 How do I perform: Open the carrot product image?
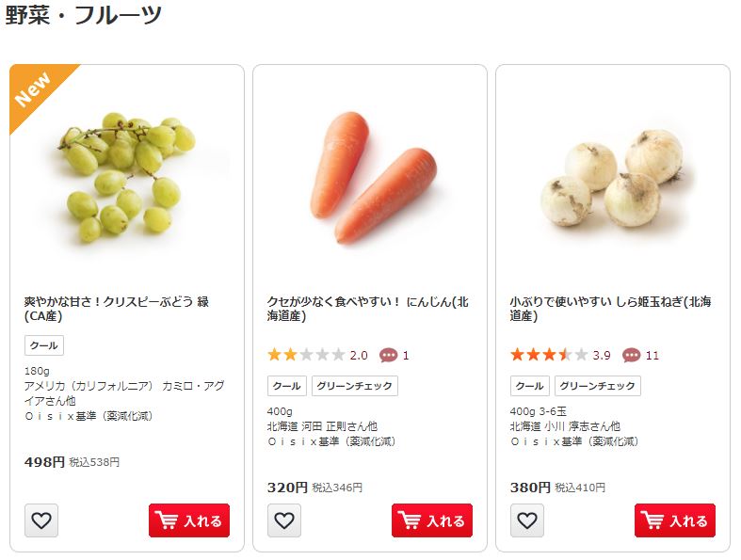coord(371,177)
